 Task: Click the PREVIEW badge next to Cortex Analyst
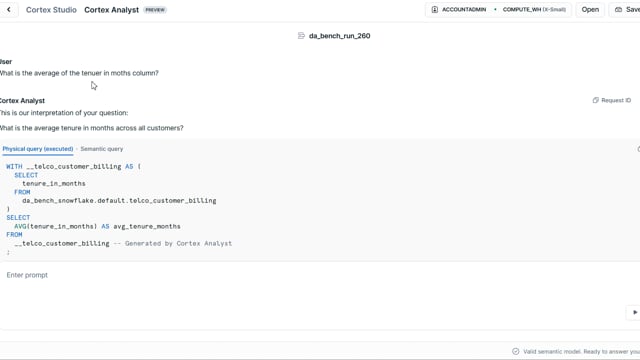tap(155, 10)
